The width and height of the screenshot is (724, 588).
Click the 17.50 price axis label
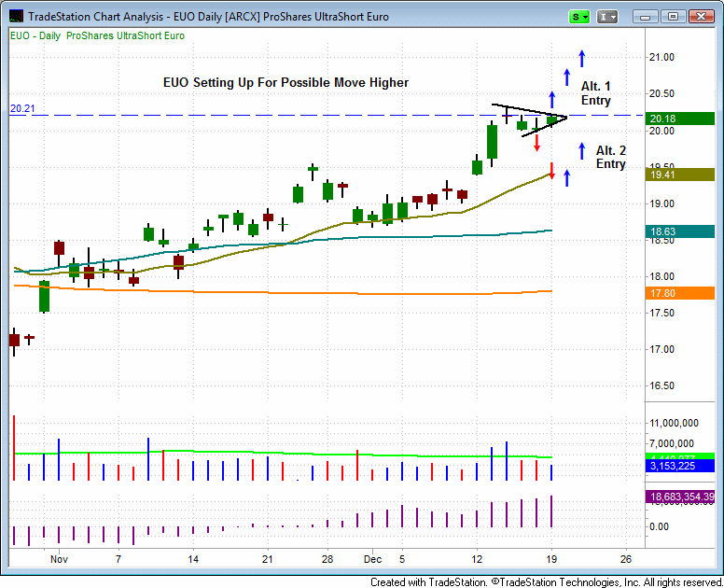pyautogui.click(x=662, y=314)
